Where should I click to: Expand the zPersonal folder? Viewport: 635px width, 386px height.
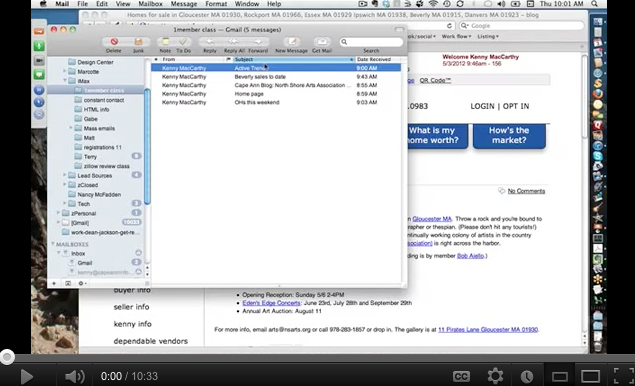[58, 213]
